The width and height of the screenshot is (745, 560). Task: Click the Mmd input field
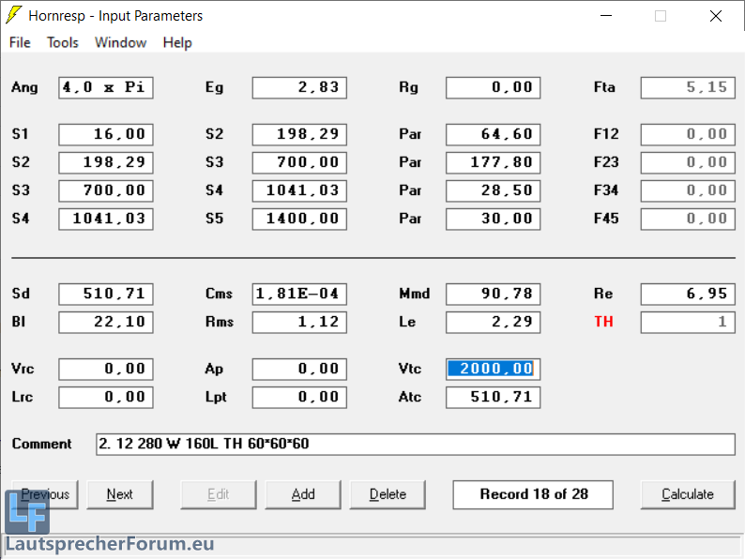(x=493, y=294)
